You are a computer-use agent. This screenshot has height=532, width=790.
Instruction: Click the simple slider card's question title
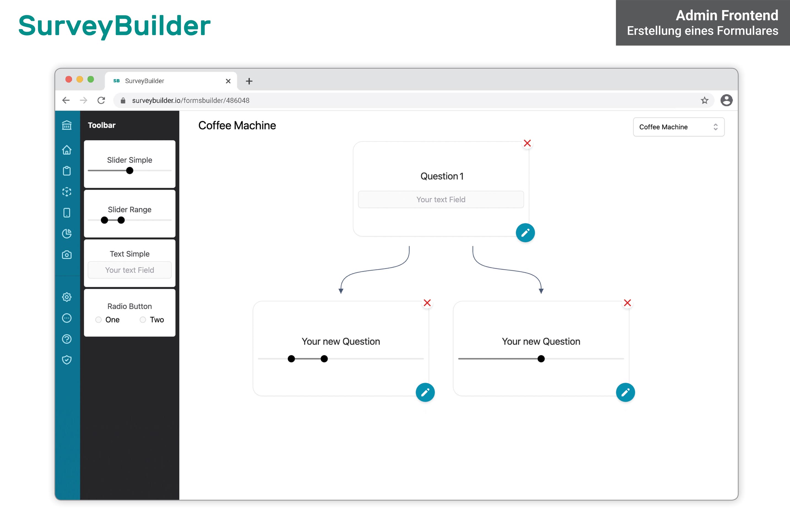tap(541, 341)
